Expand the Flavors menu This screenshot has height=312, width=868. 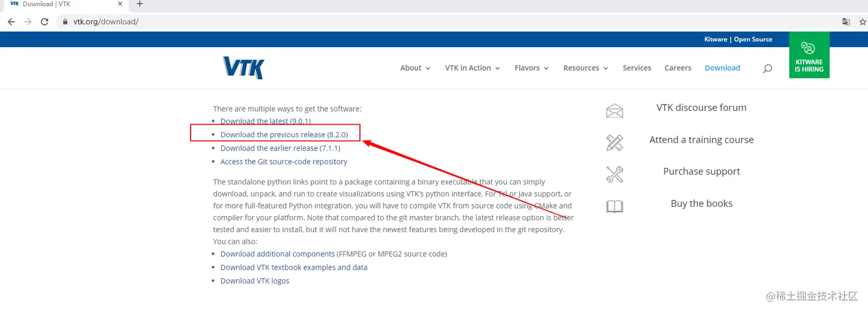[x=532, y=68]
